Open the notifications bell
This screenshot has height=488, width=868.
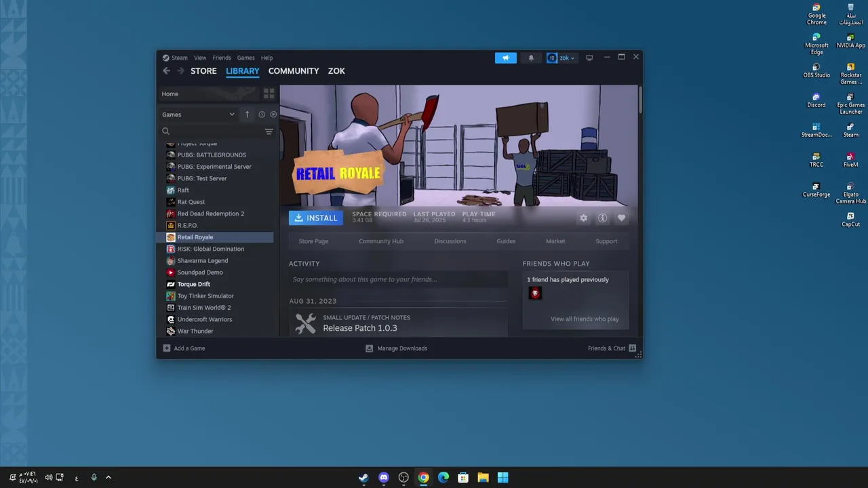(531, 58)
